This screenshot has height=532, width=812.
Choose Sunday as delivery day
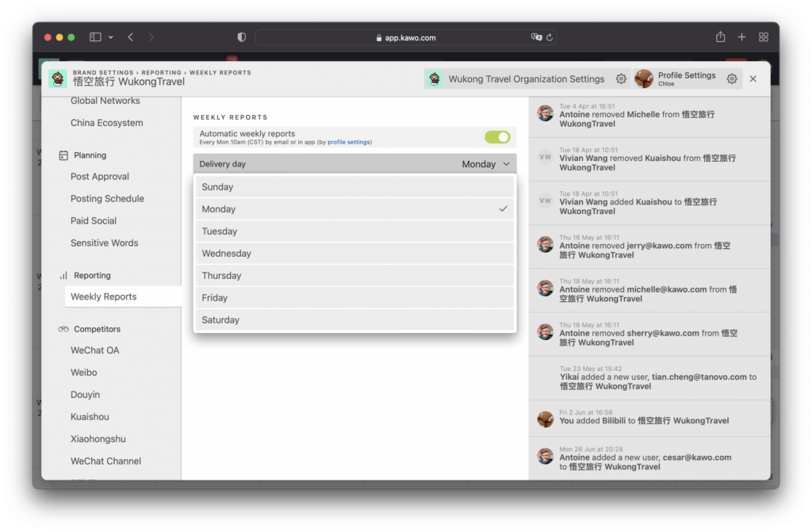click(354, 187)
